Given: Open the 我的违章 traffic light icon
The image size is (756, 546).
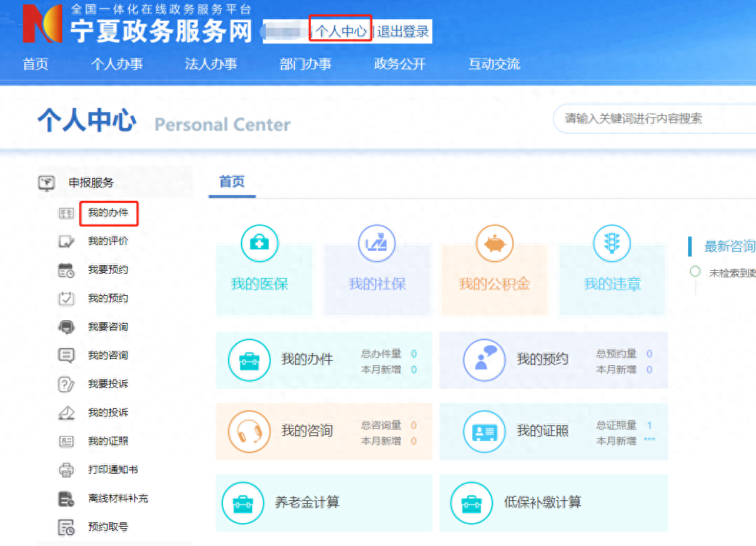Looking at the screenshot, I should coord(612,244).
